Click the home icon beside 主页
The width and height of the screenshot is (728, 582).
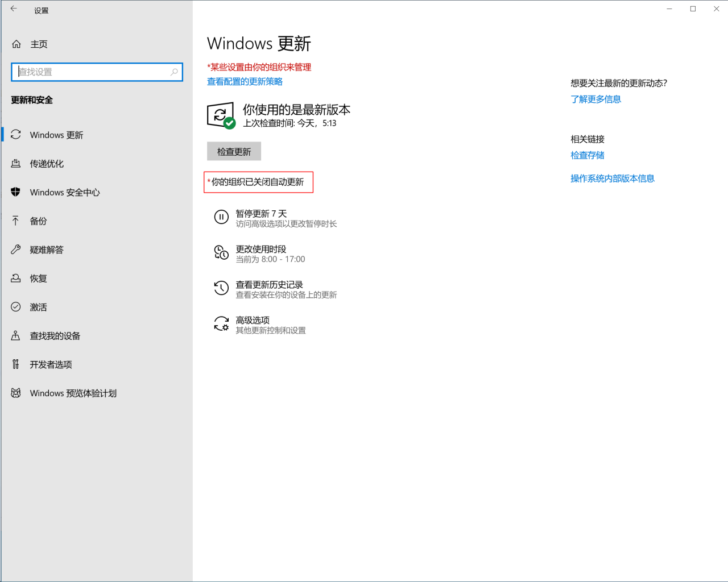pos(16,44)
